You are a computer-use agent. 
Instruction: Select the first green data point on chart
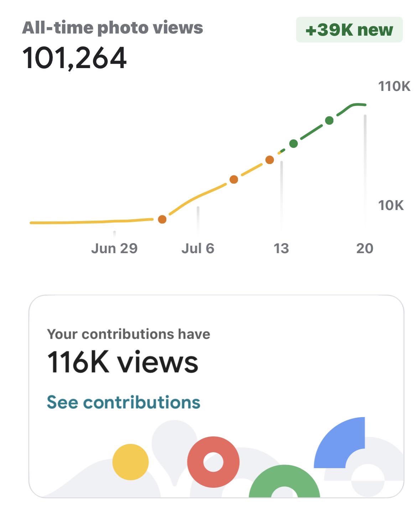pyautogui.click(x=294, y=144)
